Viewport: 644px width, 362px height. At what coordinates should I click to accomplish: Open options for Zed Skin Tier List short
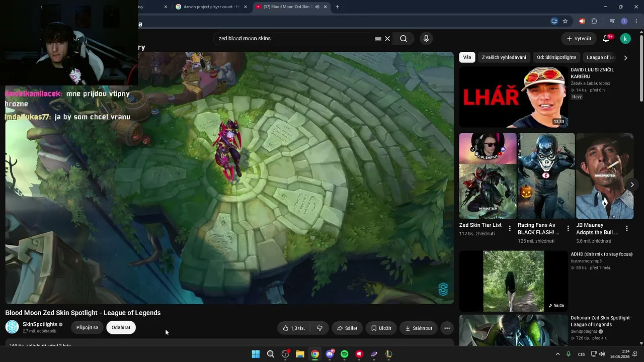[510, 228]
